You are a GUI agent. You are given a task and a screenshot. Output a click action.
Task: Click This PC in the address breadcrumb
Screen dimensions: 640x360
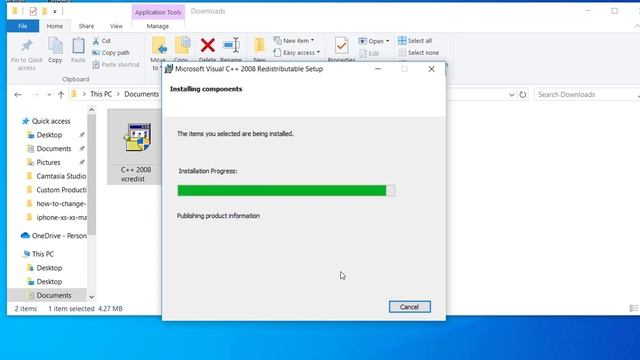click(101, 94)
